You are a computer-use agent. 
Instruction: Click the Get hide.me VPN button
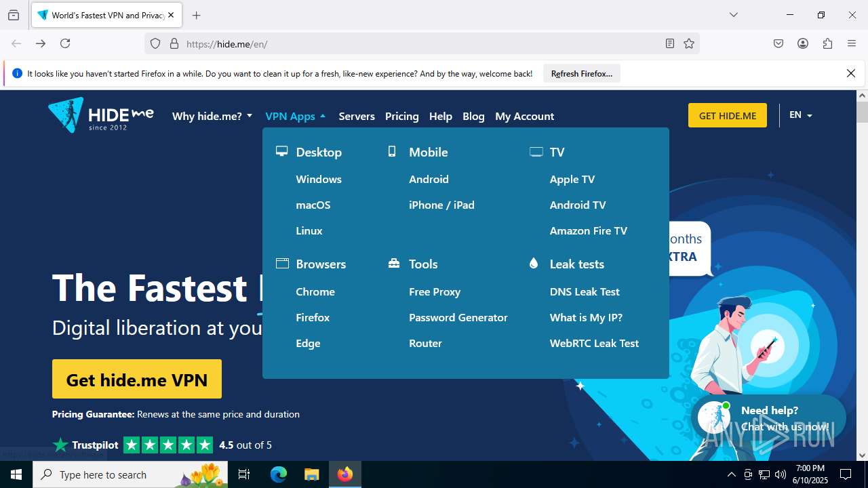tap(137, 379)
